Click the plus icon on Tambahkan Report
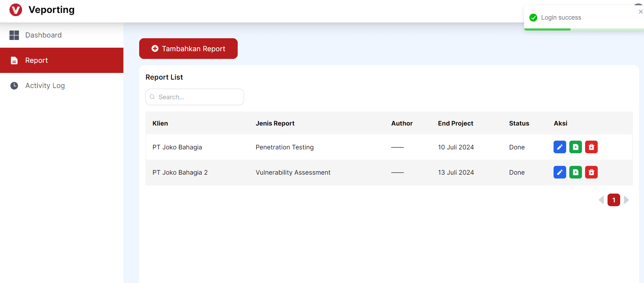Screen dimensions: 644x283 coord(155,48)
